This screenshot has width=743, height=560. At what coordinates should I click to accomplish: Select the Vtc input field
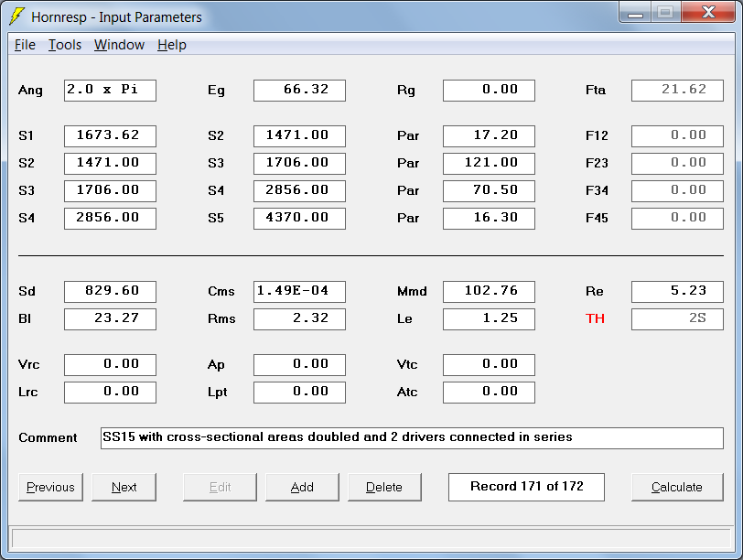[x=489, y=365]
